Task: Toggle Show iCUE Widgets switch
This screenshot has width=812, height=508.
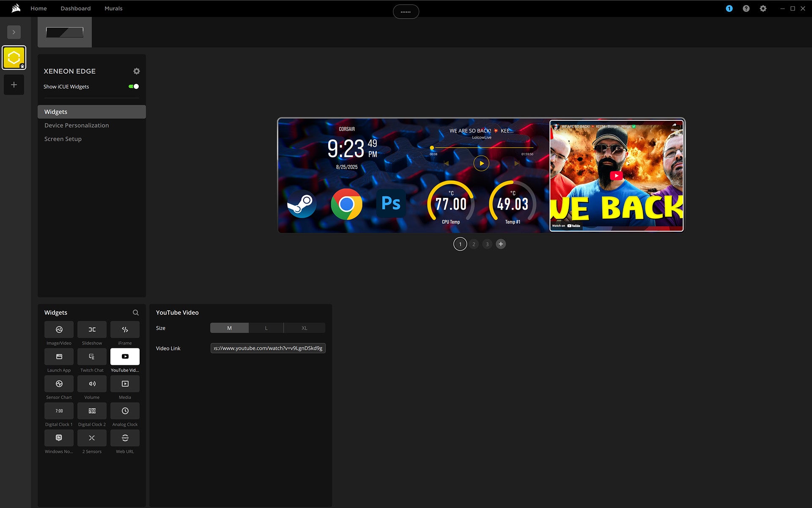Action: pyautogui.click(x=134, y=86)
